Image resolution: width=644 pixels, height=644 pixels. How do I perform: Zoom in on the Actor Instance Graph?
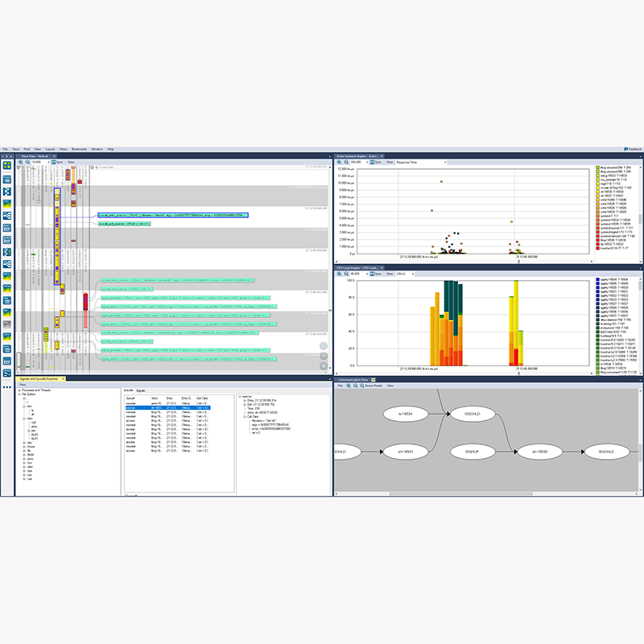[339, 163]
